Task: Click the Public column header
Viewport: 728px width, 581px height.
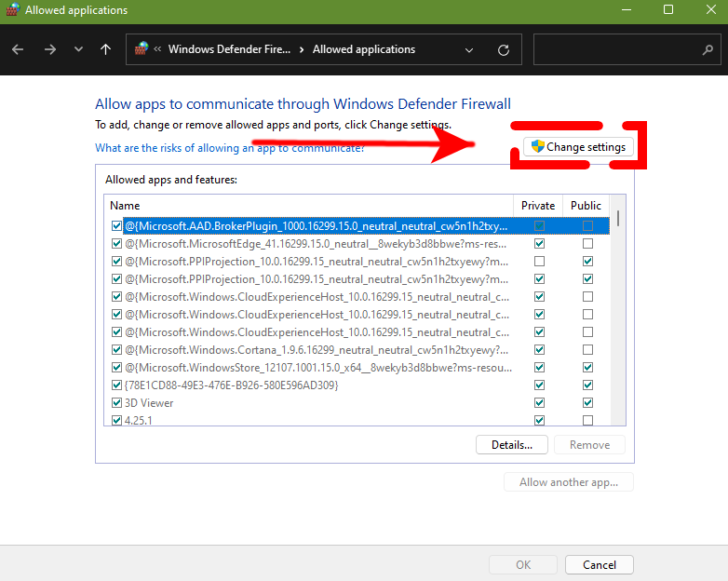Action: (x=586, y=205)
